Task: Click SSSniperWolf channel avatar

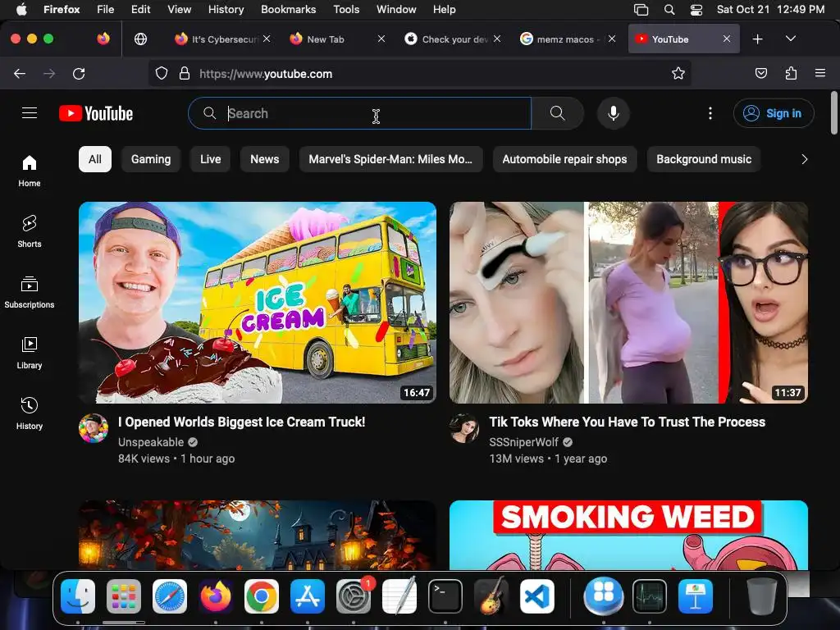Action: [464, 428]
